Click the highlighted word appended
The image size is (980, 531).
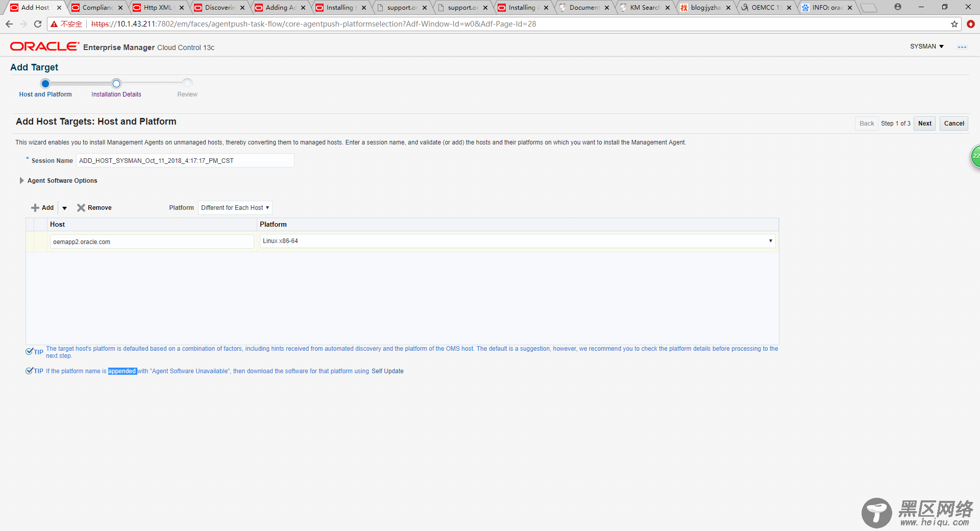pos(122,371)
